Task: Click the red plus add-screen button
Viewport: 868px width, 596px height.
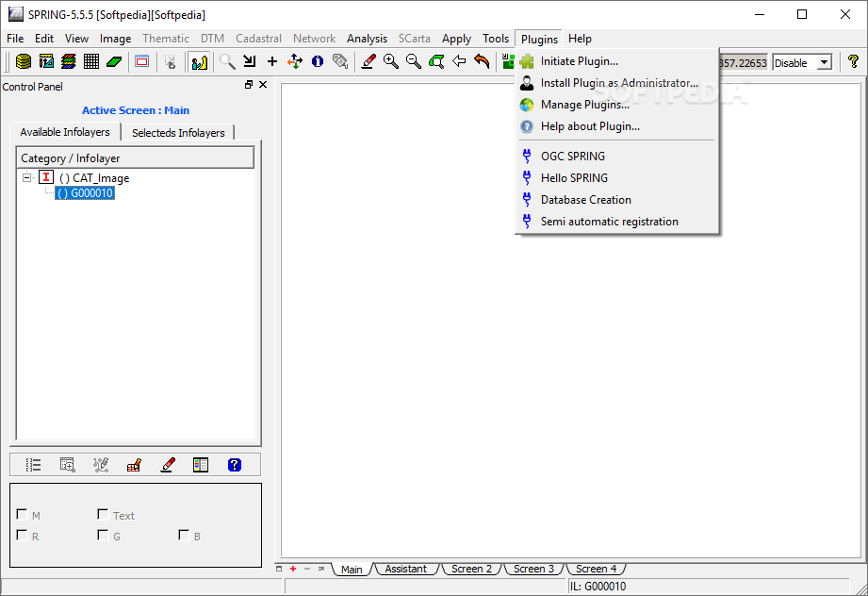Action: pos(293,569)
